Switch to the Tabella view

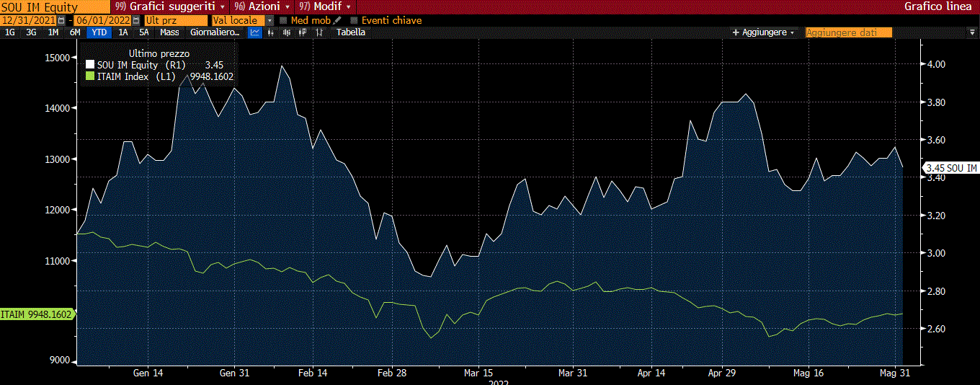pyautogui.click(x=350, y=32)
